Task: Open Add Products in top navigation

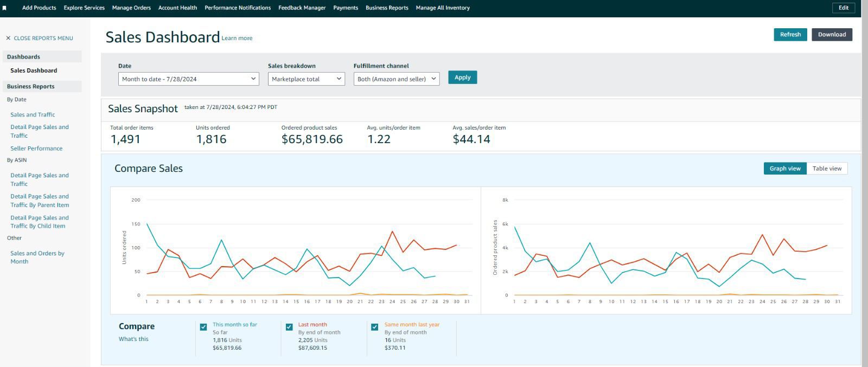Action: (39, 8)
